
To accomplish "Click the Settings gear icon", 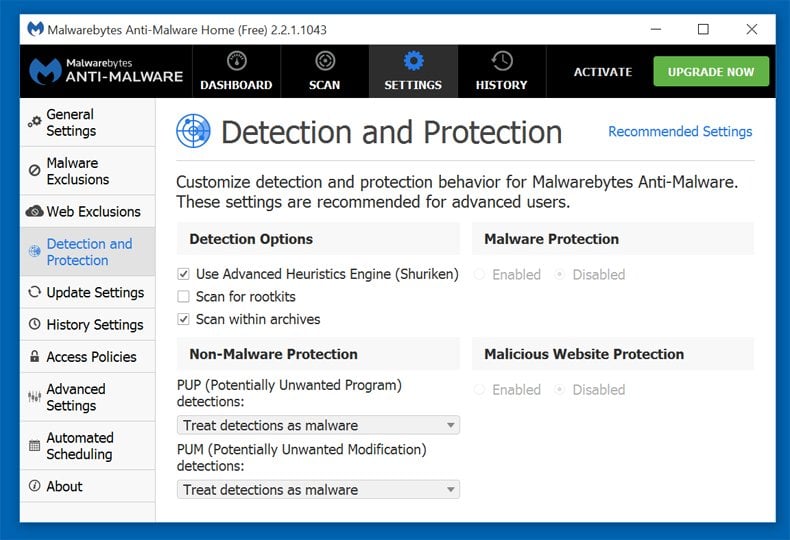I will tap(413, 61).
